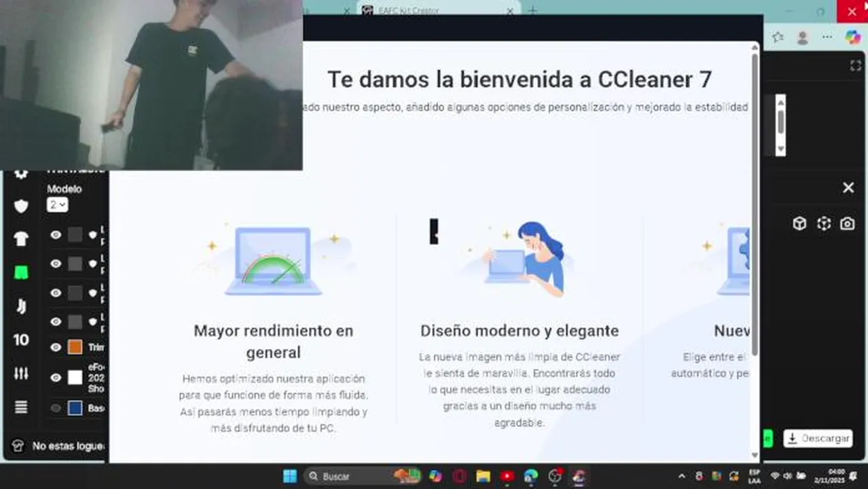The width and height of the screenshot is (868, 489).
Task: Open network status in system tray
Action: click(776, 476)
